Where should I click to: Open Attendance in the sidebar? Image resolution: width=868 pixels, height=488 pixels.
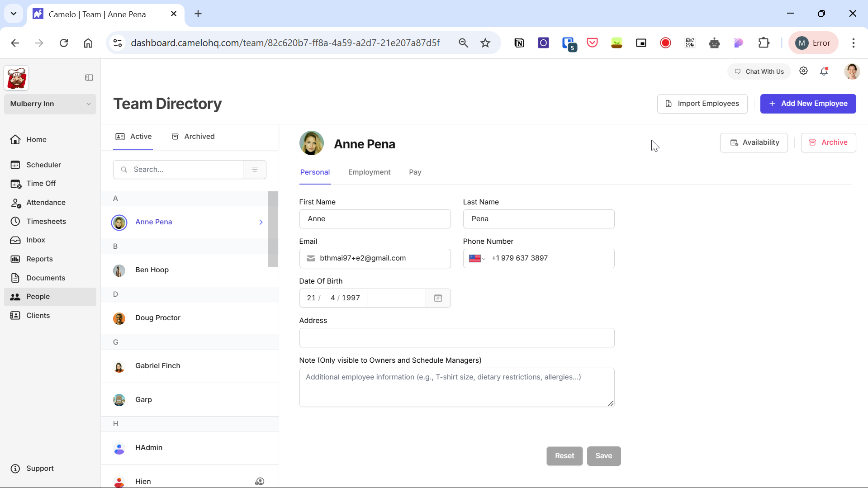click(46, 202)
